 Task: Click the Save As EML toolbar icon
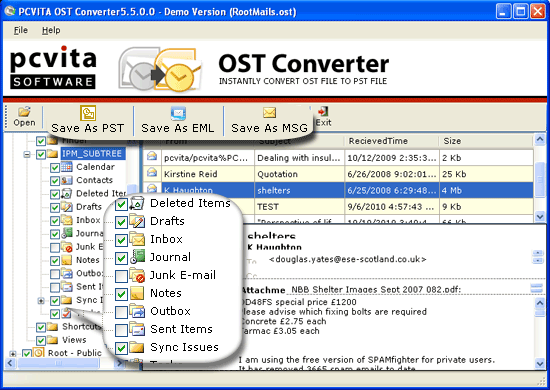pos(178,113)
